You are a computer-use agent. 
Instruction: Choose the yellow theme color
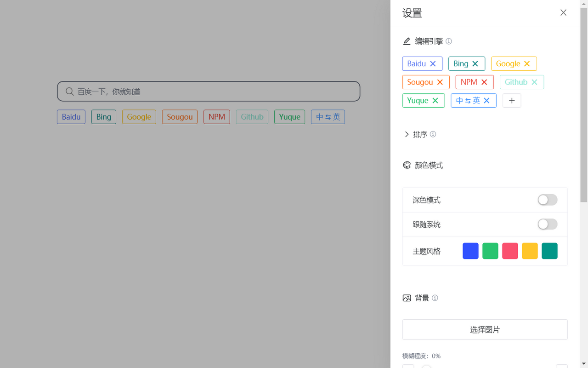(x=530, y=251)
